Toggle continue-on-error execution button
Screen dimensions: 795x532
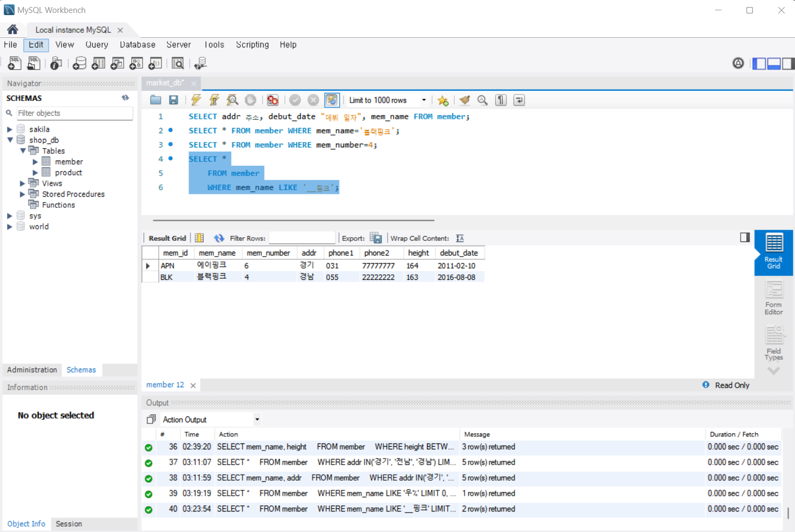pyautogui.click(x=273, y=100)
